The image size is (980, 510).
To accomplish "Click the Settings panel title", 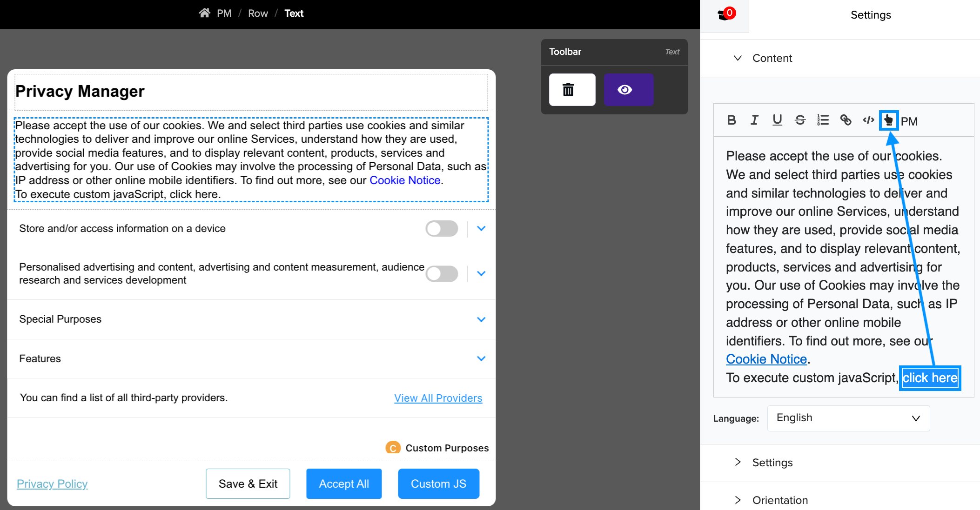I will pyautogui.click(x=870, y=15).
